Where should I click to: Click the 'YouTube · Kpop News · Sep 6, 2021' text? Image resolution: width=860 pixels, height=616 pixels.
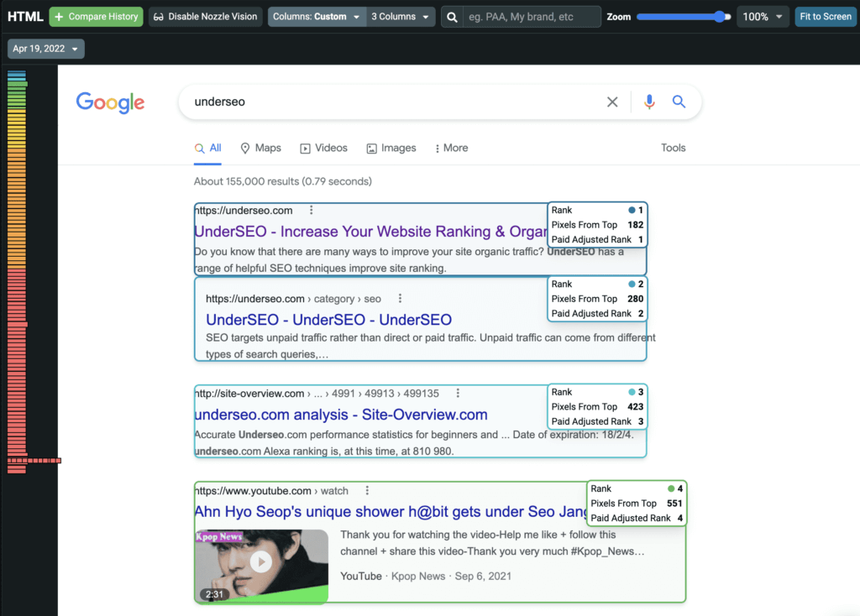[426, 576]
